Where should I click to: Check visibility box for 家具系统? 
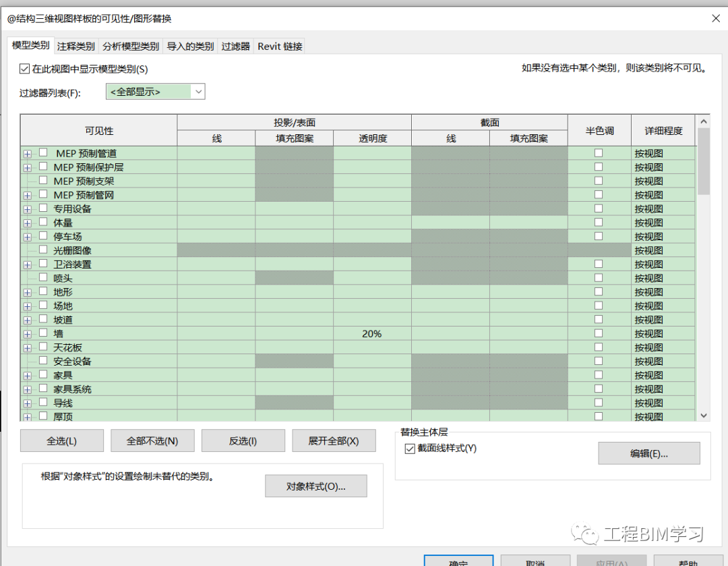pyautogui.click(x=43, y=388)
